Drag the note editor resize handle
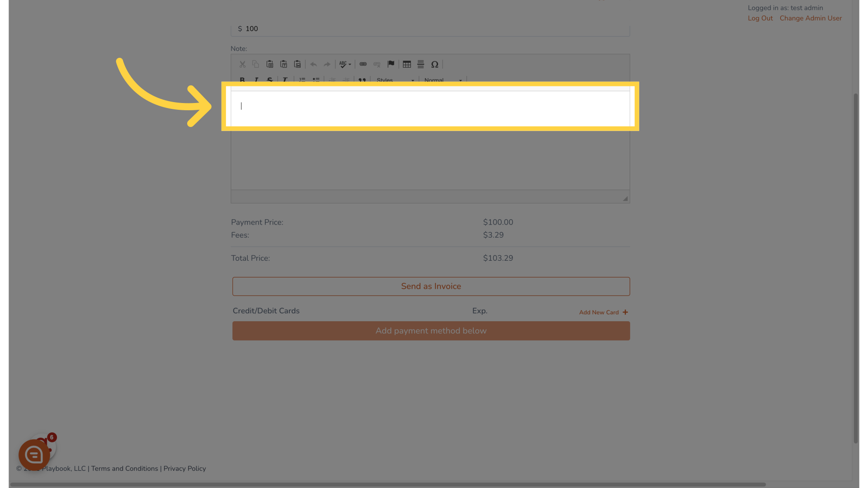Image resolution: width=868 pixels, height=488 pixels. 626,198
